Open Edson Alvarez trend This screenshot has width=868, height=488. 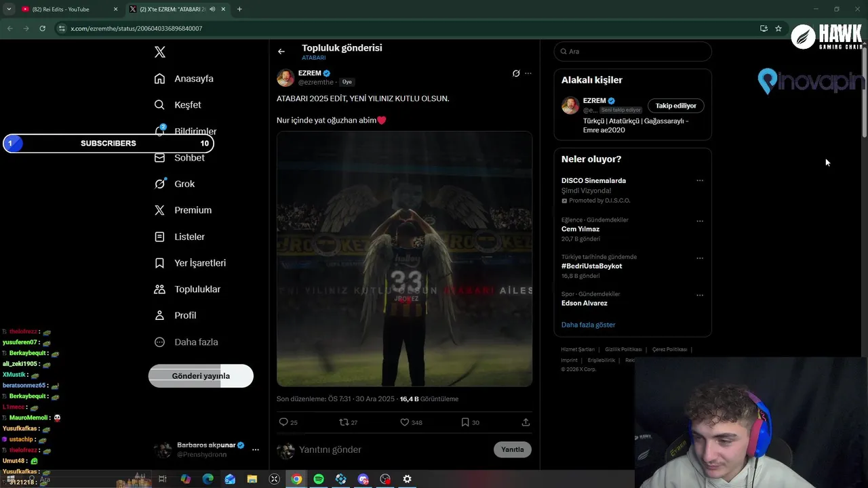pos(585,304)
